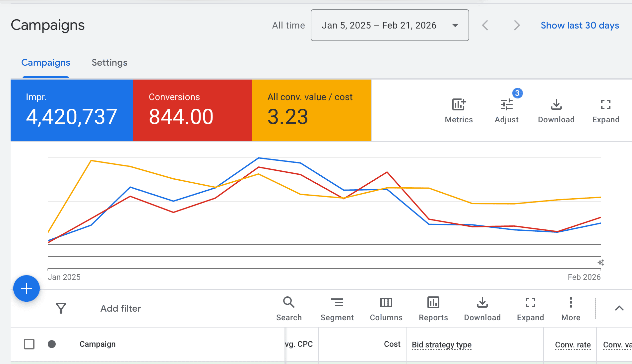Open the Reports icon in toolbar
Image resolution: width=632 pixels, height=364 pixels.
tap(433, 302)
